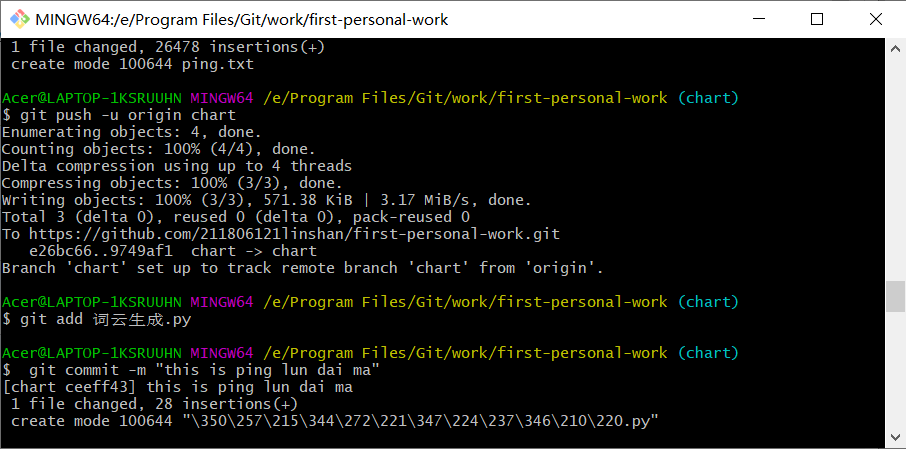Click the git commit -m command line

204,370
